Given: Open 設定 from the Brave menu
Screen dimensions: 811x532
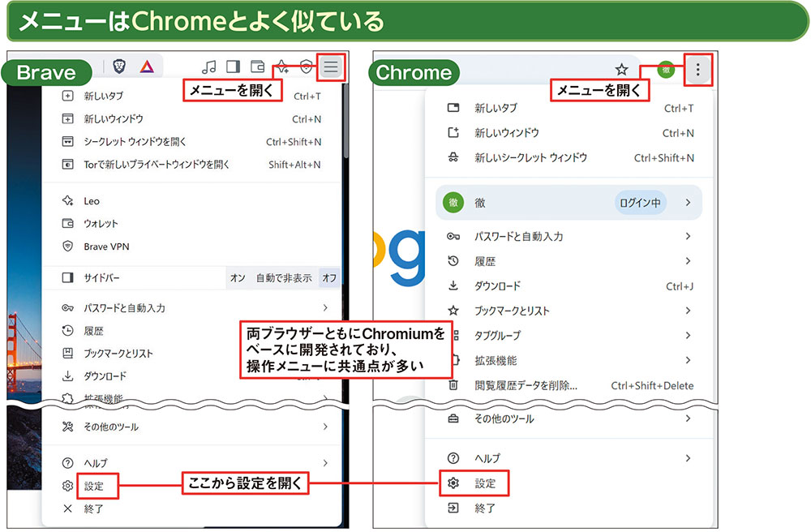Looking at the screenshot, I should coord(93,487).
